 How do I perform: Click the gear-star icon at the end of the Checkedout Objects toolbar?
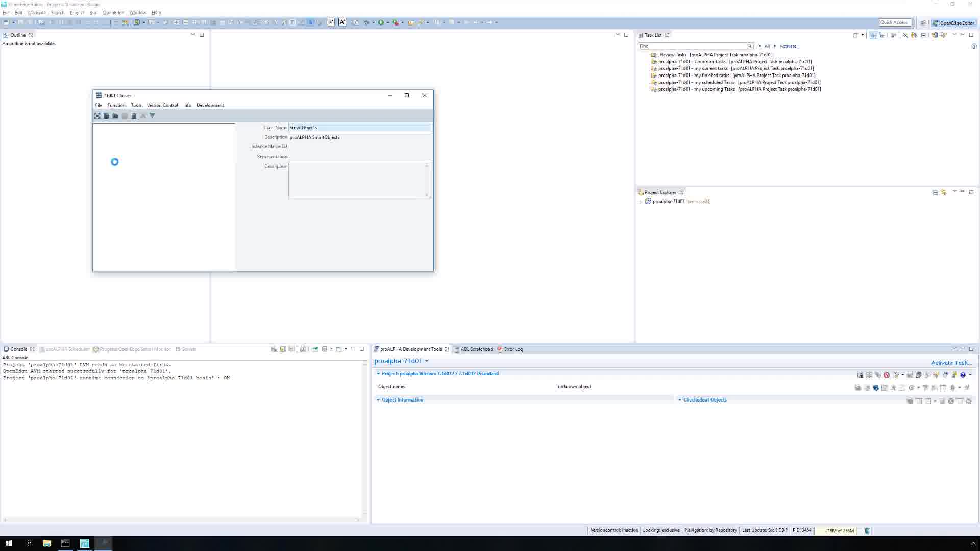click(969, 401)
